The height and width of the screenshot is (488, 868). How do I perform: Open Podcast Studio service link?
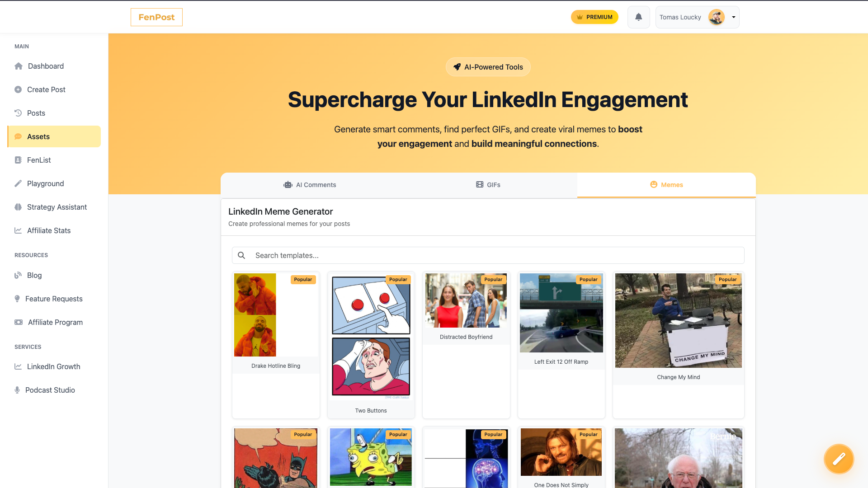coord(54,390)
